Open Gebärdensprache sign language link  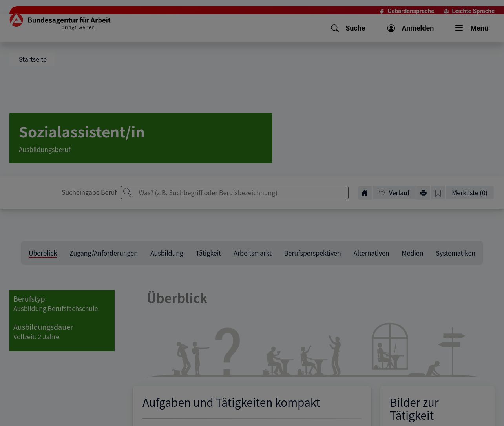click(407, 11)
